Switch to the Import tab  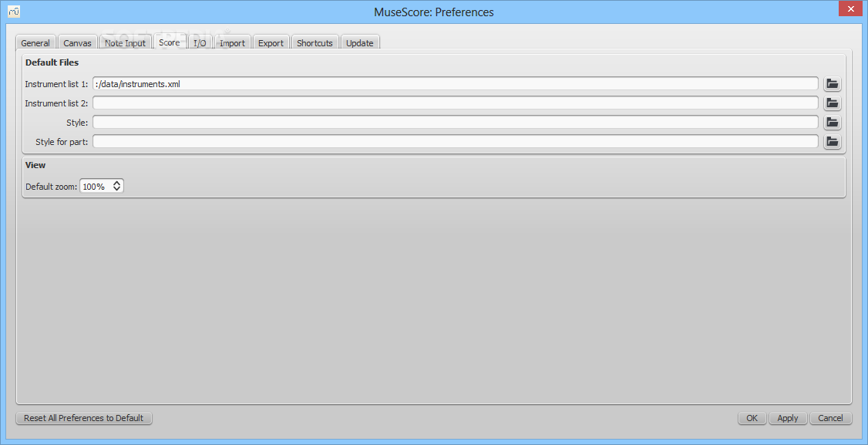233,42
